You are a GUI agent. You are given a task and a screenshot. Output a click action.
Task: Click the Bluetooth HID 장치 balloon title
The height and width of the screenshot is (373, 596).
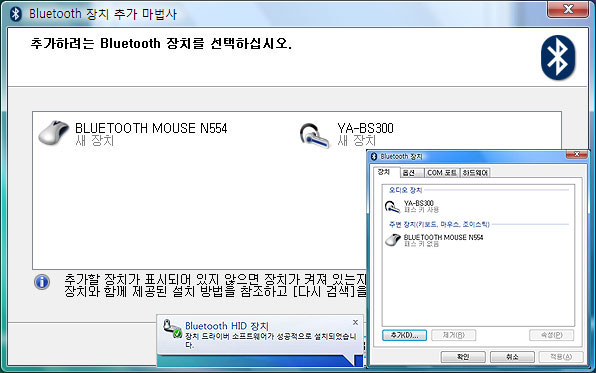(227, 326)
